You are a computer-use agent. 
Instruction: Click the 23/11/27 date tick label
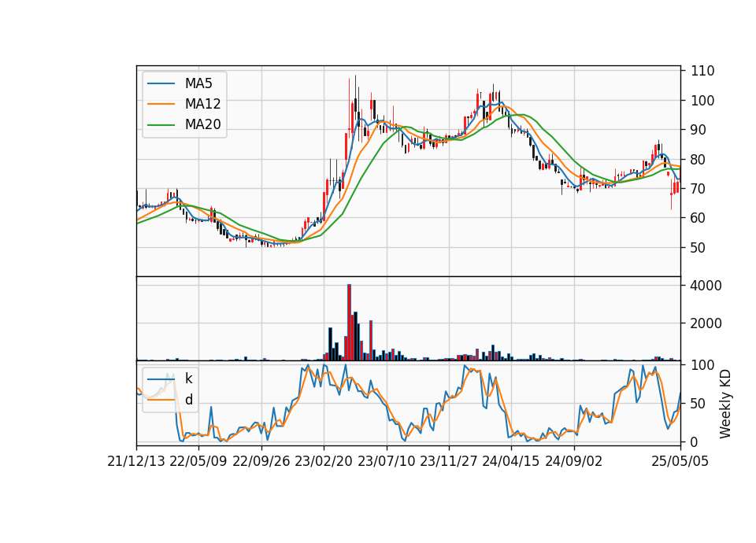pos(448,461)
